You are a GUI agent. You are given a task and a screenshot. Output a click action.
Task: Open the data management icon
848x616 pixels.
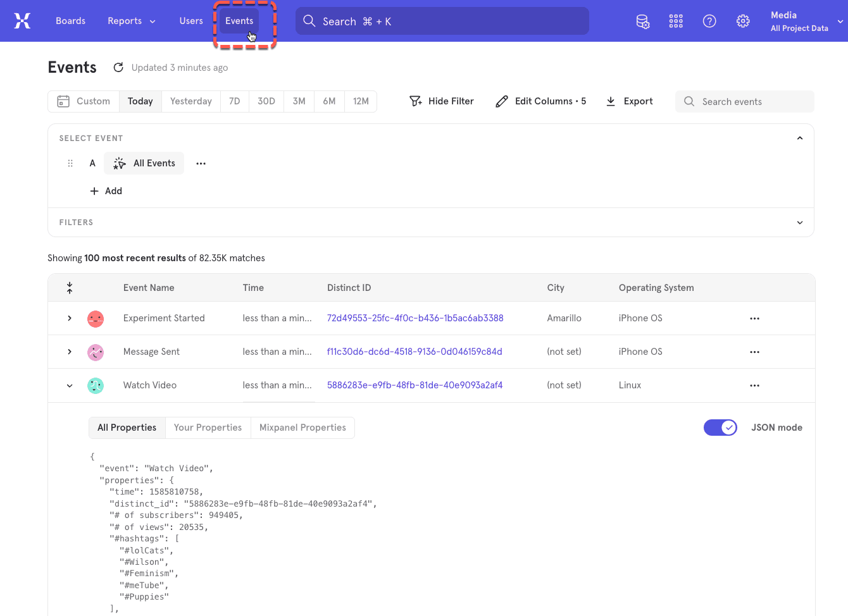click(643, 21)
